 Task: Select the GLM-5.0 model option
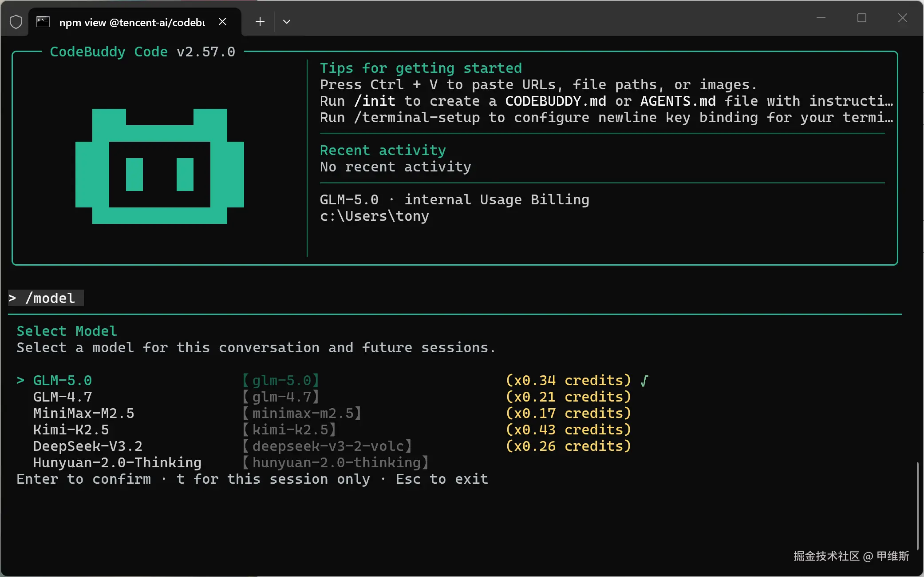[63, 381]
